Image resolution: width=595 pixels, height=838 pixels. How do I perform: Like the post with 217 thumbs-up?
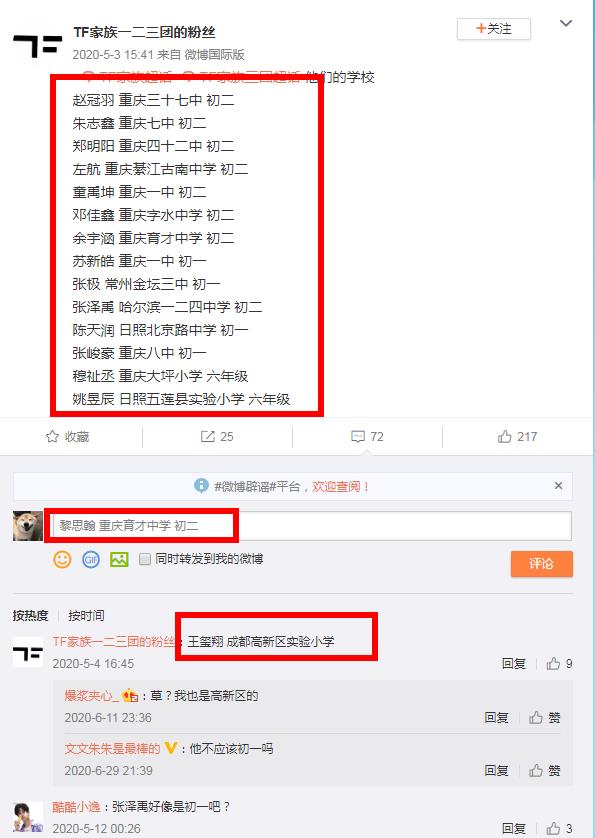[504, 437]
